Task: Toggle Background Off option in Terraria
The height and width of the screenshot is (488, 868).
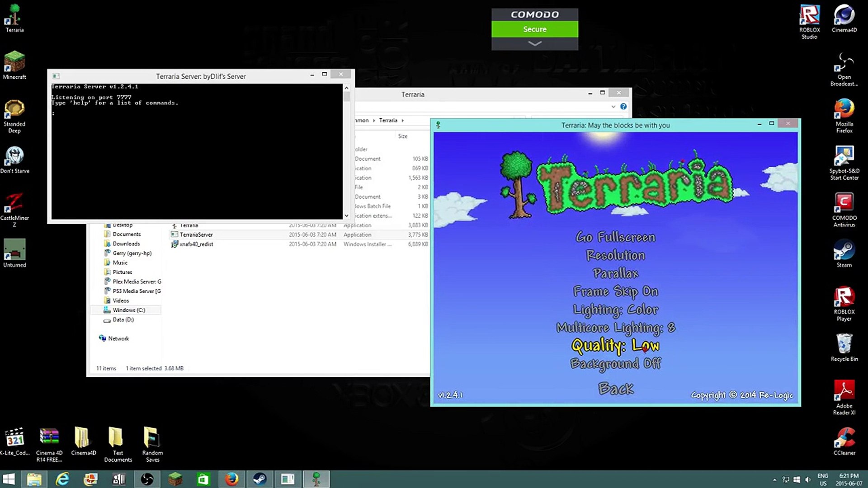Action: (x=615, y=364)
